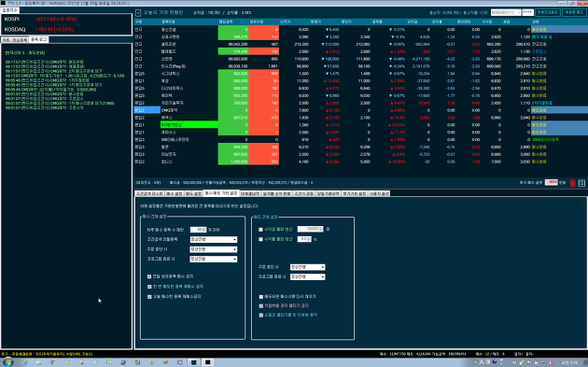Click the red trash can icon
The height and width of the screenshot is (367, 588).
click(x=573, y=183)
